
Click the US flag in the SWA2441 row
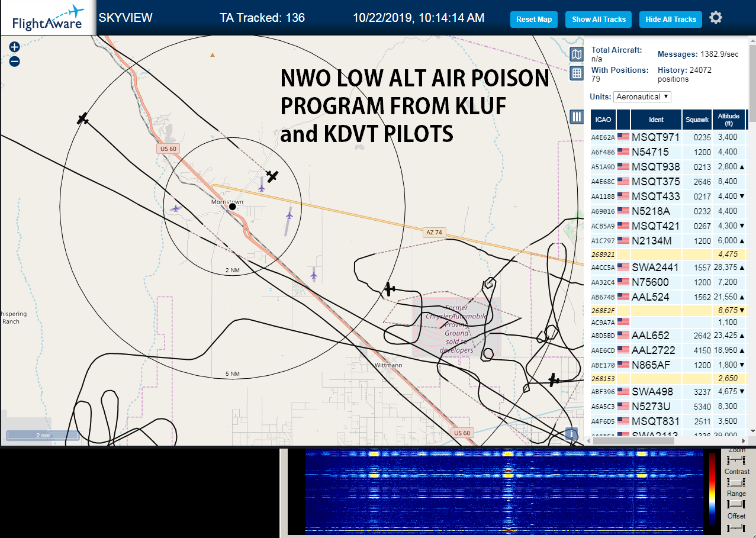click(x=623, y=267)
